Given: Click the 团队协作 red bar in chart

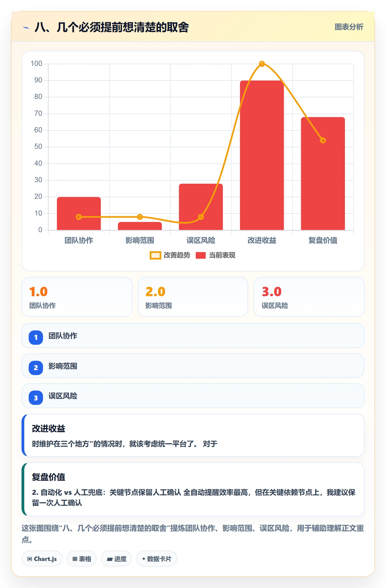Looking at the screenshot, I should (x=79, y=213).
